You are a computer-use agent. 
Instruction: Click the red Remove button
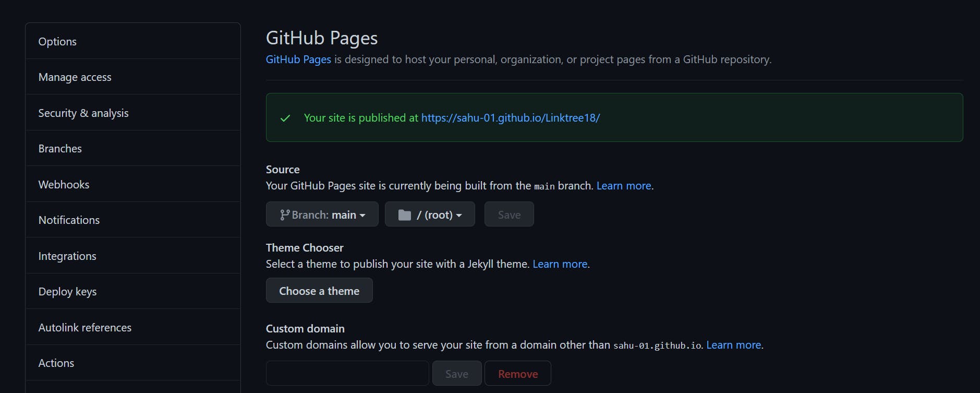(x=518, y=373)
